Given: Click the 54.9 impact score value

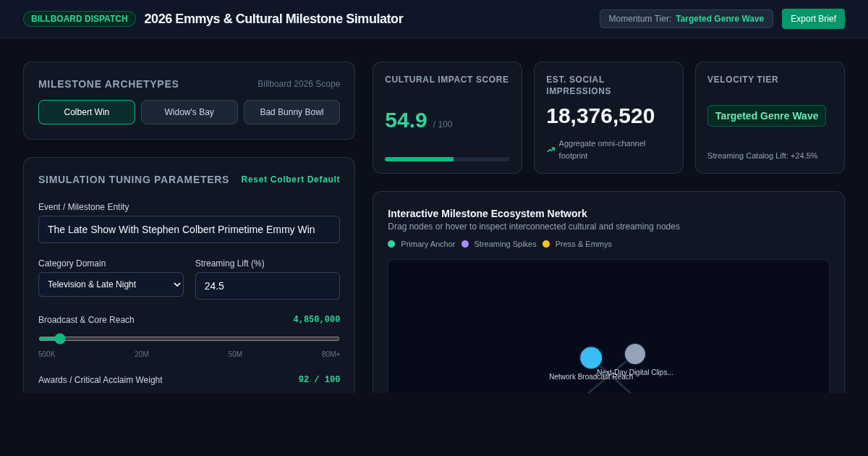Looking at the screenshot, I should tap(406, 120).
